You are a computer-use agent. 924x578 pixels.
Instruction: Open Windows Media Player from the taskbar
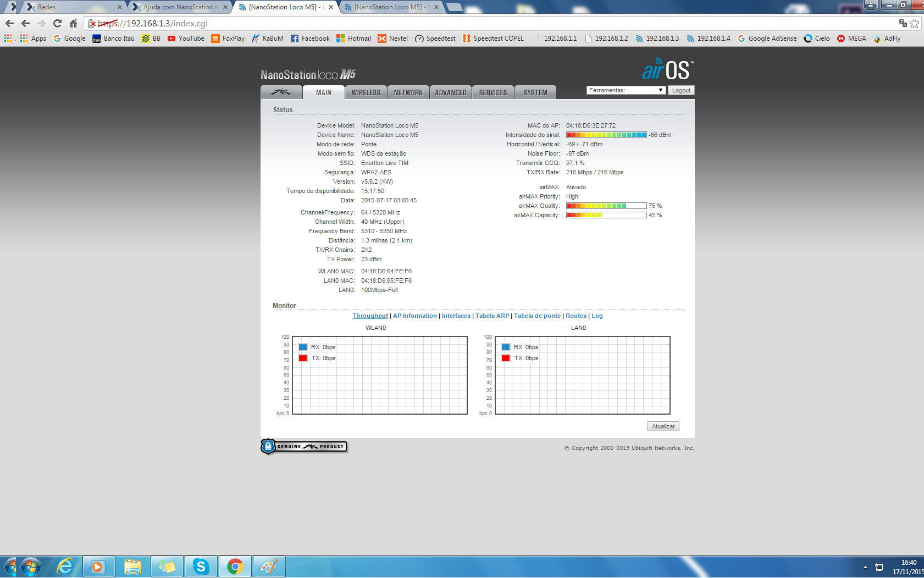pos(98,566)
